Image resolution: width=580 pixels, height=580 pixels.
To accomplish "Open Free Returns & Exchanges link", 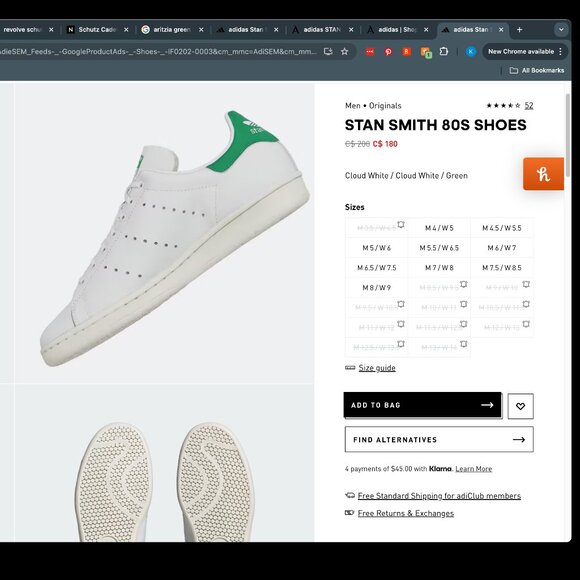I will [x=406, y=513].
